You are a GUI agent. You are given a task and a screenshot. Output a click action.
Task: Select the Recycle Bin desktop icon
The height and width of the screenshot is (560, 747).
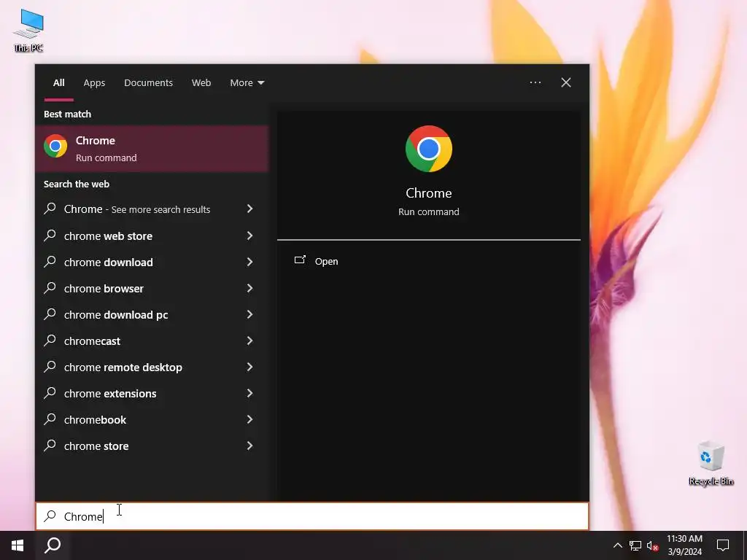711,463
